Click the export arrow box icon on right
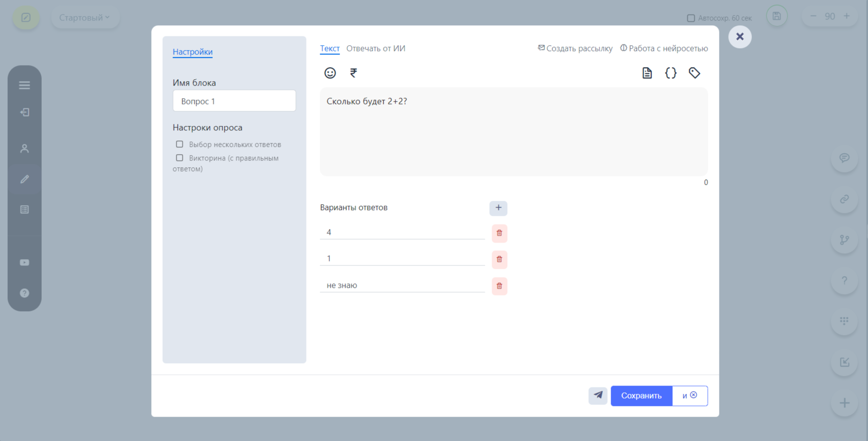Screen dimensions: 868x441 (845, 362)
